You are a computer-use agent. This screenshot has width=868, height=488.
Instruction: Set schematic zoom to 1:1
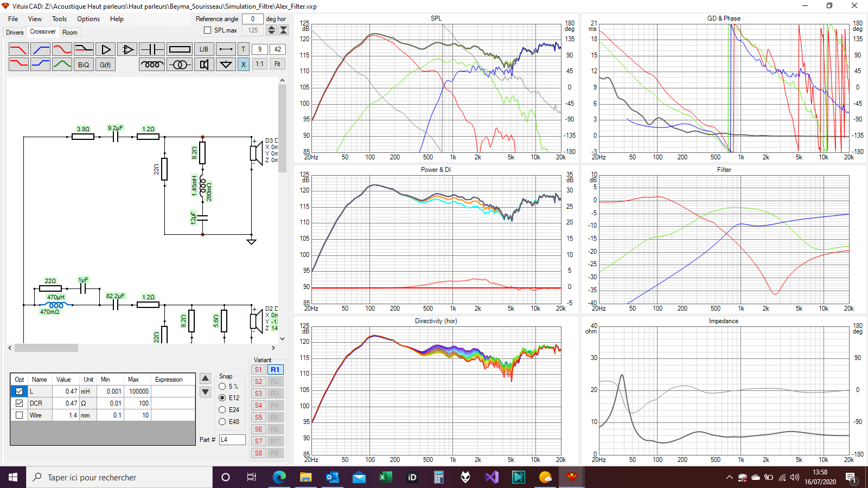pyautogui.click(x=260, y=65)
